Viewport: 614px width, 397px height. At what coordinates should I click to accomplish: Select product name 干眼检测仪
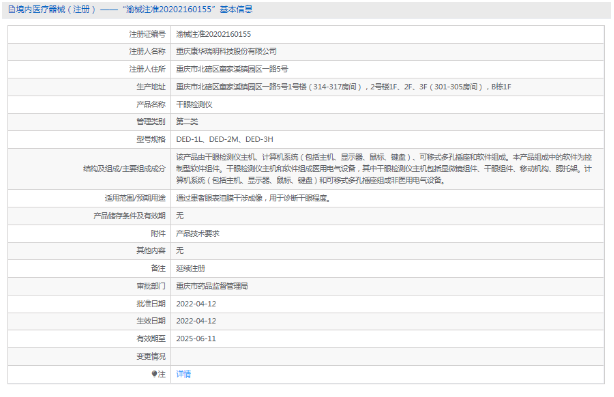194,105
